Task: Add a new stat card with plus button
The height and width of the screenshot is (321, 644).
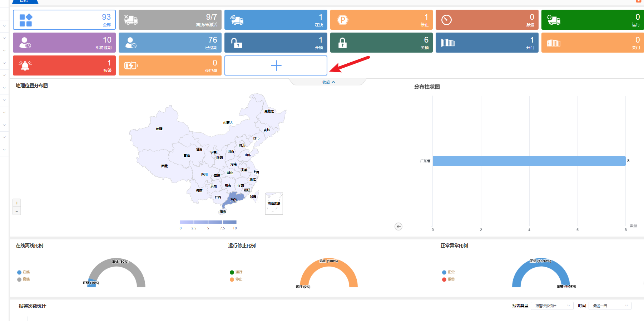Action: [276, 65]
